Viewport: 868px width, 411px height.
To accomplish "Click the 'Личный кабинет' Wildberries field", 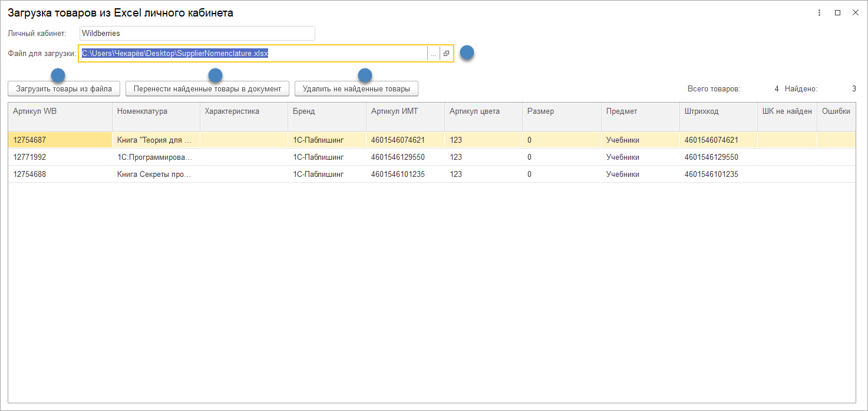I will [197, 34].
